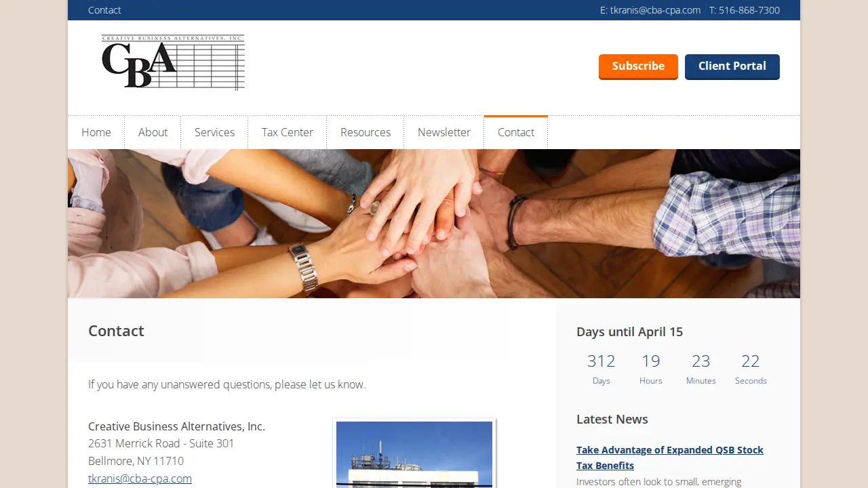Click the '2631 Merrick Road - Suite 301' address
This screenshot has height=488, width=868.
[x=161, y=443]
